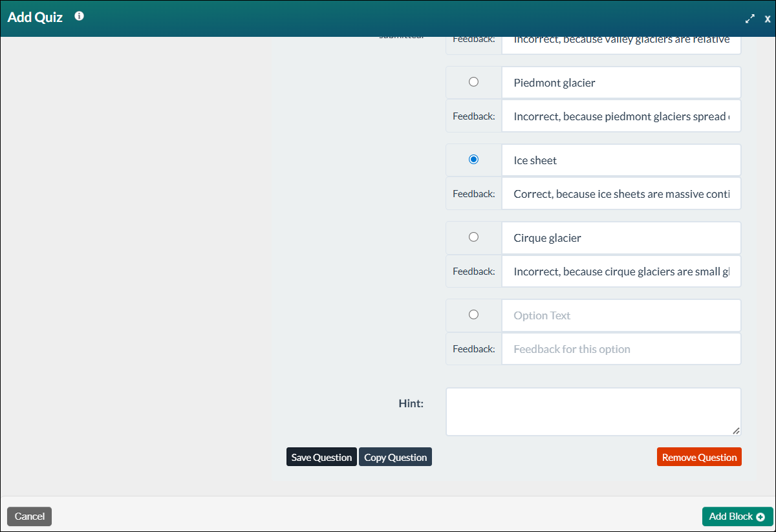Edit the Piedmont glacier option text
Image resolution: width=776 pixels, height=532 pixels.
click(x=621, y=82)
